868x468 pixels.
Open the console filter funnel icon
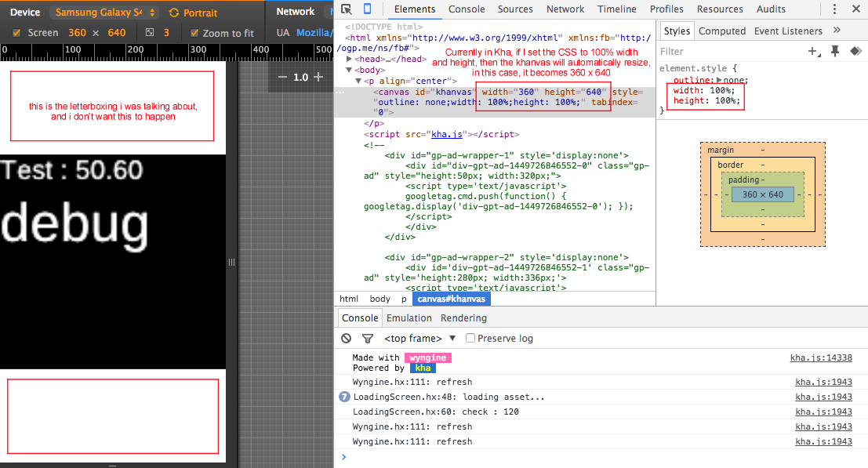(x=367, y=338)
